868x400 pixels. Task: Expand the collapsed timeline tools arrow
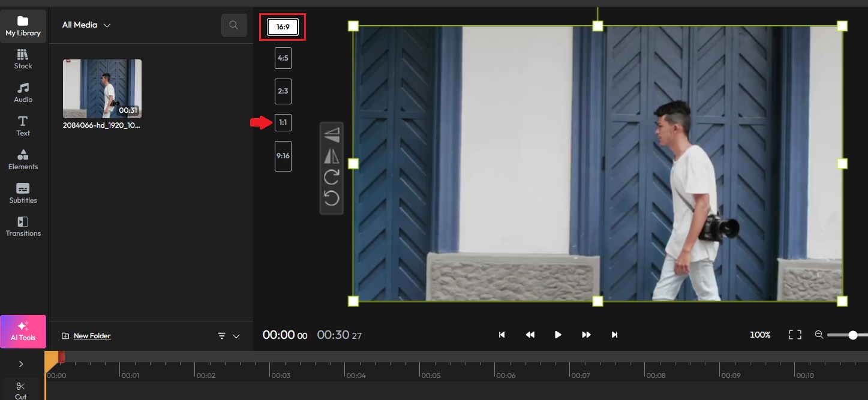click(x=21, y=364)
